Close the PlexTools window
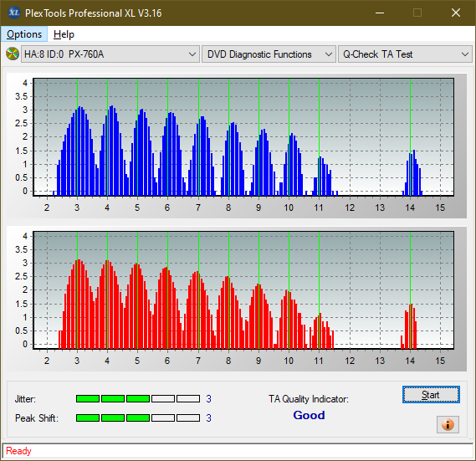This screenshot has height=461, width=476. click(456, 13)
